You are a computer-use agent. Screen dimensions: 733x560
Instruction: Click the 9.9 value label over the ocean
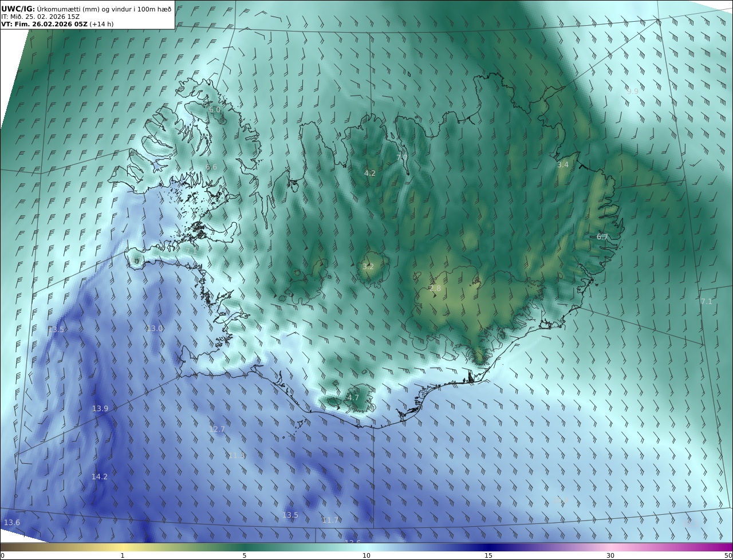[x=632, y=91]
